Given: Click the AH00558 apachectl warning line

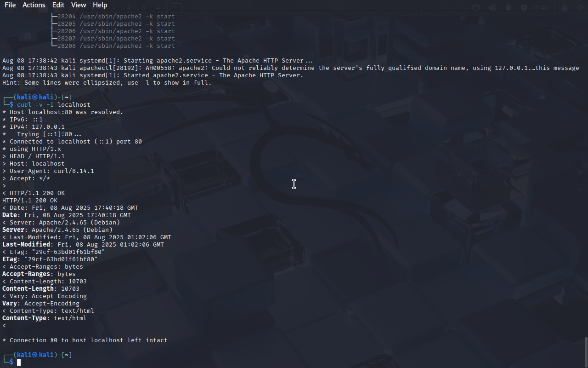Looking at the screenshot, I should tap(291, 68).
